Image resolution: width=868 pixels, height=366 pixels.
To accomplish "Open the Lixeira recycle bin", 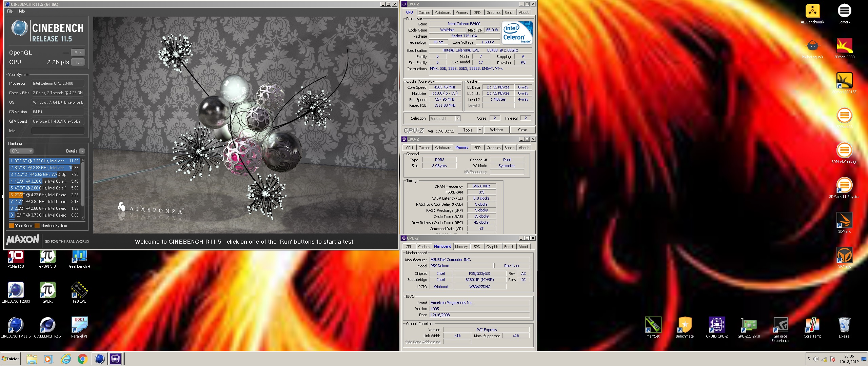I will (844, 327).
